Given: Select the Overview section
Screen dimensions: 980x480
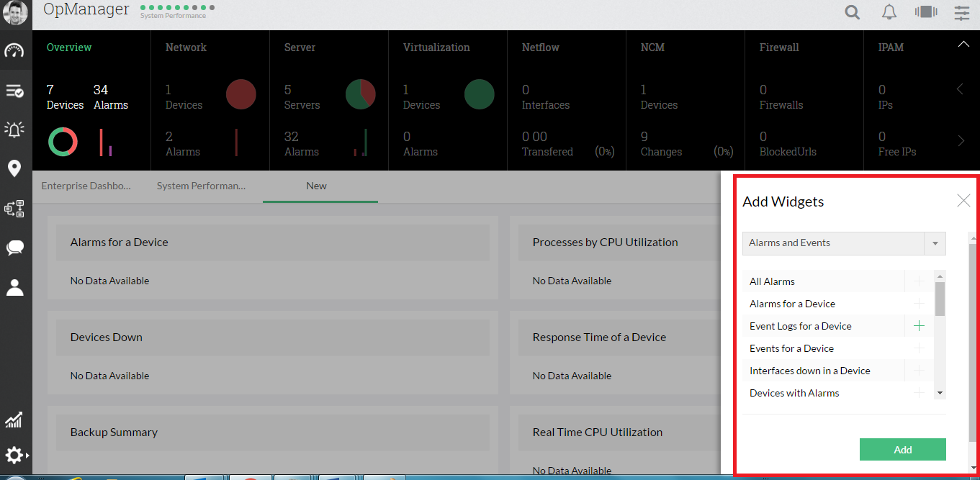Looking at the screenshot, I should (x=69, y=47).
